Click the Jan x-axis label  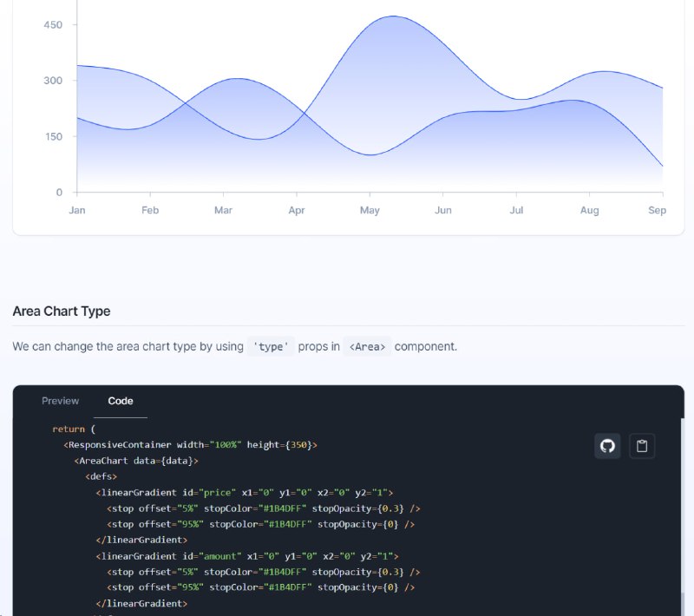pos(77,210)
